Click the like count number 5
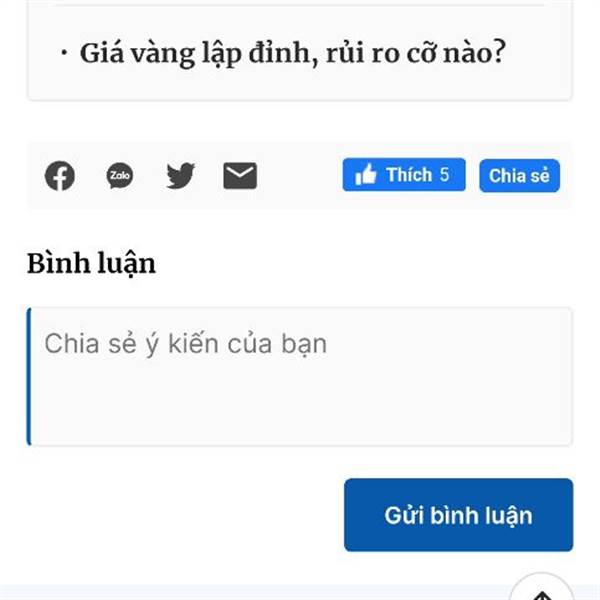 (444, 174)
